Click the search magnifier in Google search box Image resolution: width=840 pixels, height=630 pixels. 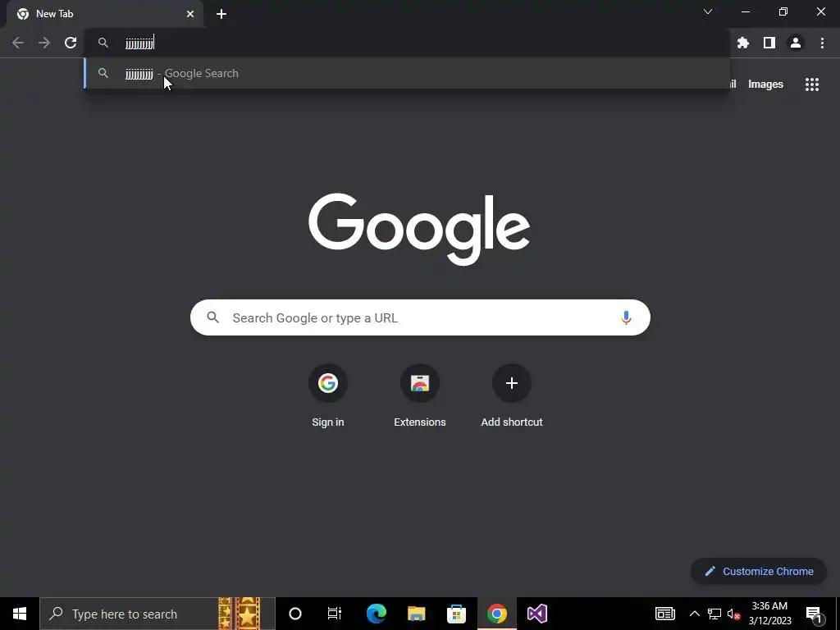click(x=213, y=317)
